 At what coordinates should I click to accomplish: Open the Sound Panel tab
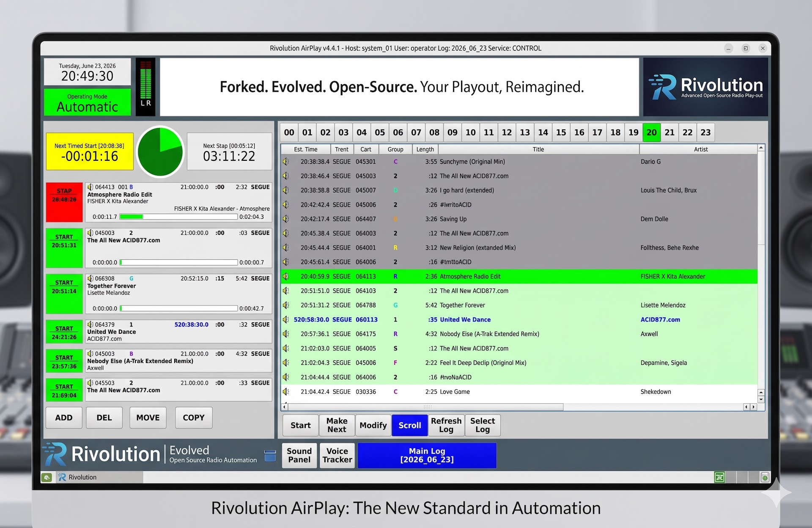pos(299,455)
